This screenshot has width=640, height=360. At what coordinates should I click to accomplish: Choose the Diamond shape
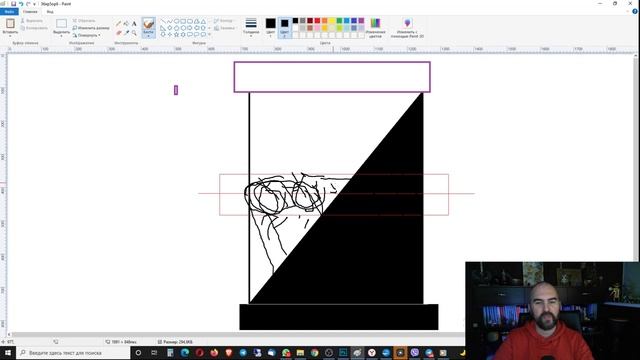pos(170,28)
